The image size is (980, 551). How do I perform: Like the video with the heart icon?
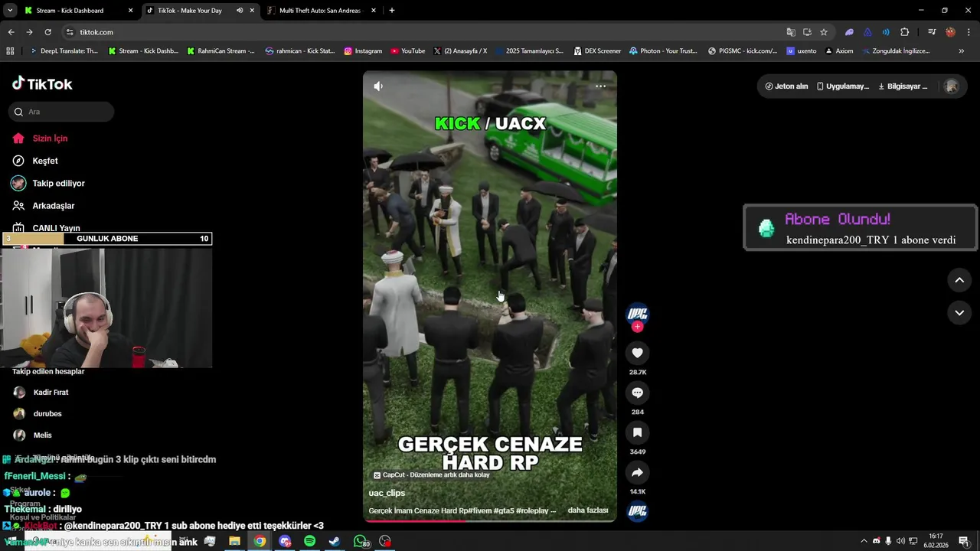(x=637, y=353)
